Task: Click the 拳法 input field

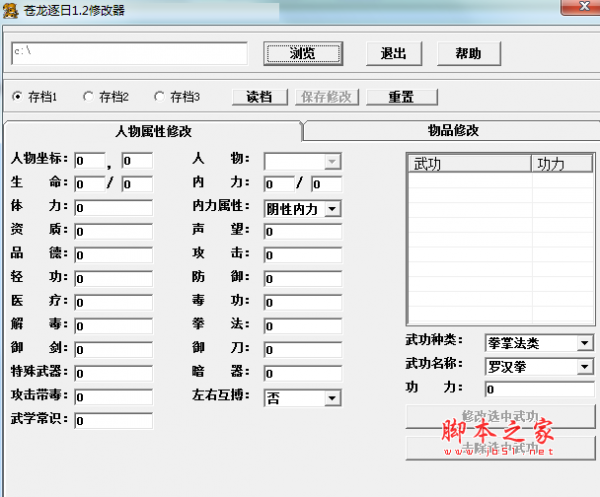Action: point(303,326)
